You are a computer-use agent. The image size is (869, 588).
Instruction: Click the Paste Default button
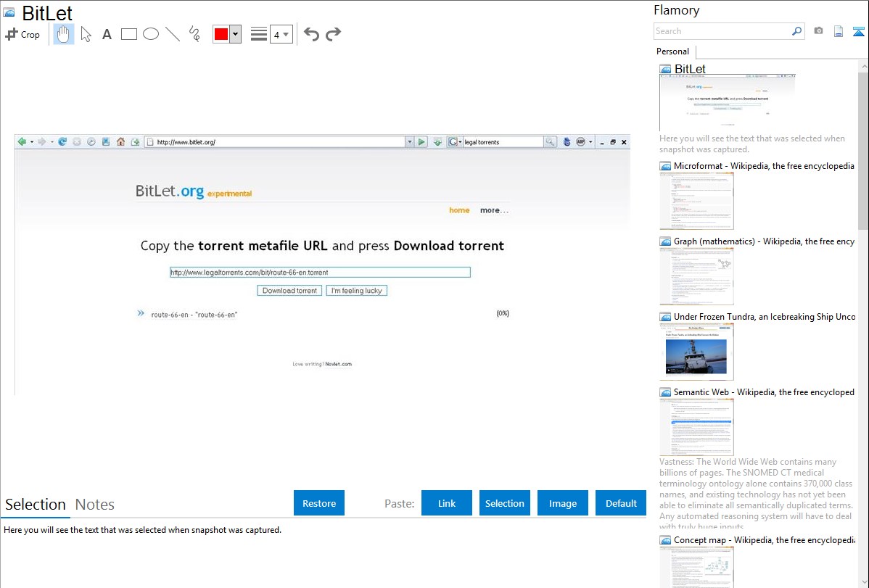click(x=621, y=503)
